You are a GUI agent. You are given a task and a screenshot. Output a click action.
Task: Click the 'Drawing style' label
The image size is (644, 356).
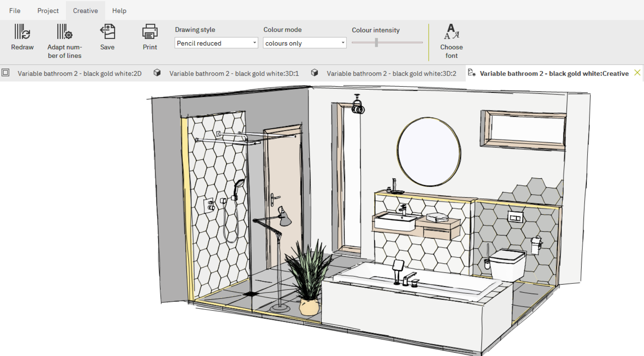pyautogui.click(x=195, y=29)
